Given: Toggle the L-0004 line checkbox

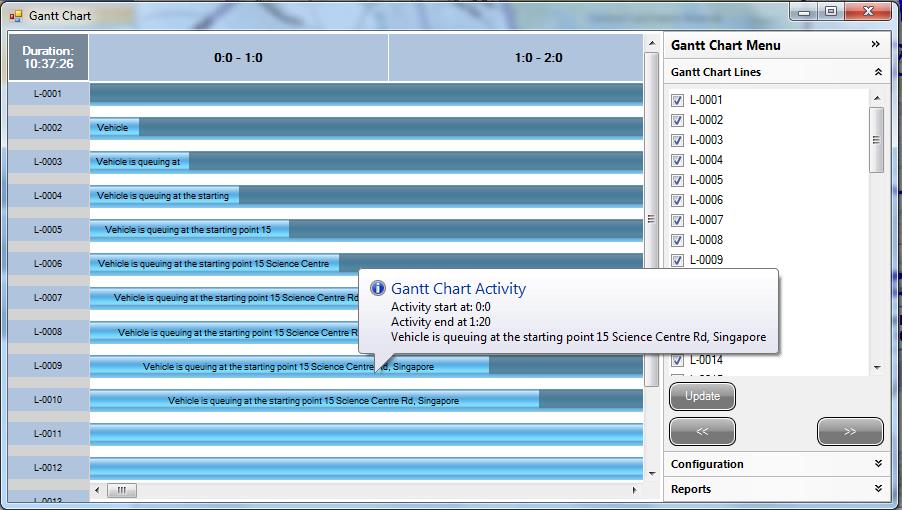Looking at the screenshot, I should [x=678, y=160].
